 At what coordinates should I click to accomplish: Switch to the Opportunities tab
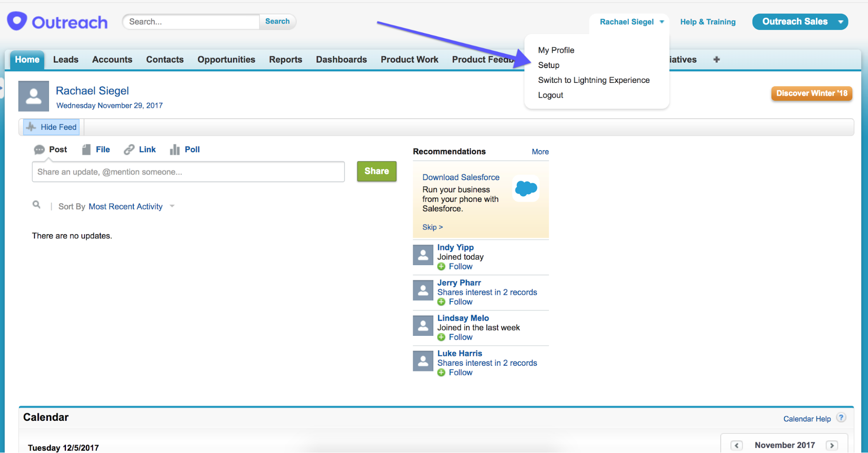(x=226, y=59)
